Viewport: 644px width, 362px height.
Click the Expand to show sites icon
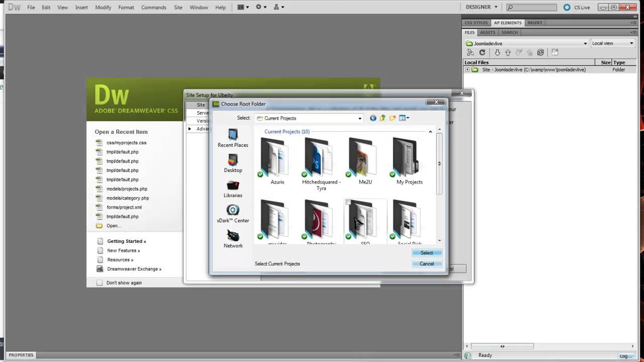[x=555, y=52]
